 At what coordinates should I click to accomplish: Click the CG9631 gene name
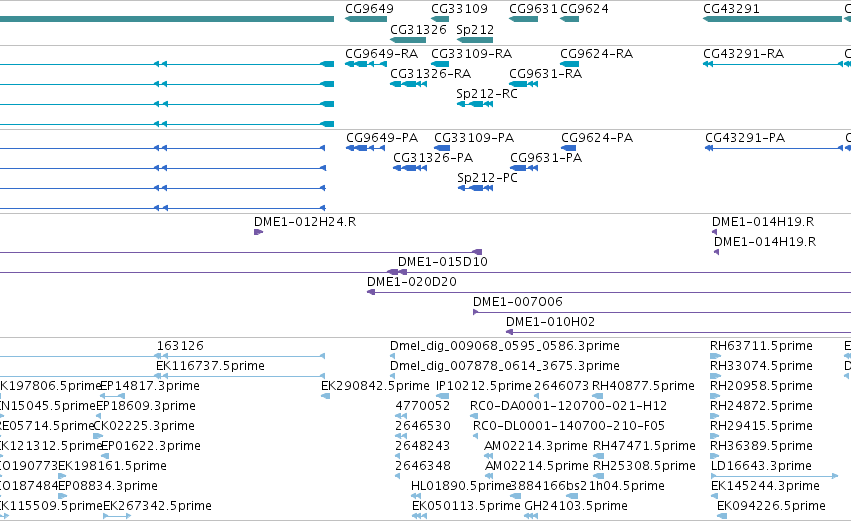534,9
